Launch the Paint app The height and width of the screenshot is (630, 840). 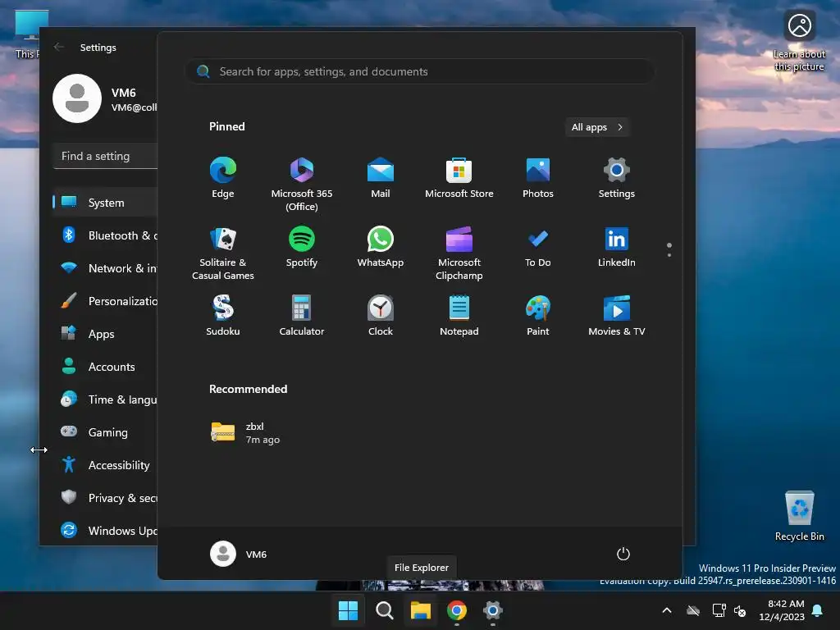coord(538,316)
